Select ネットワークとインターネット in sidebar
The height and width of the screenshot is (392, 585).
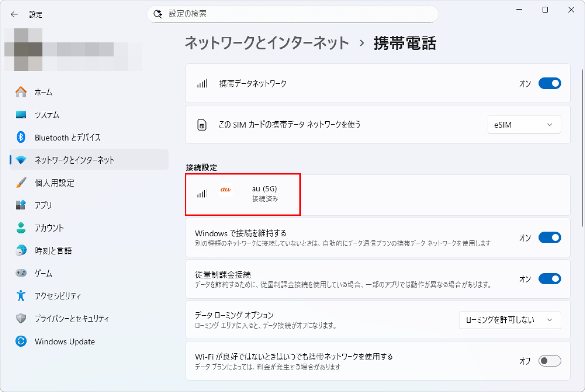[89, 160]
